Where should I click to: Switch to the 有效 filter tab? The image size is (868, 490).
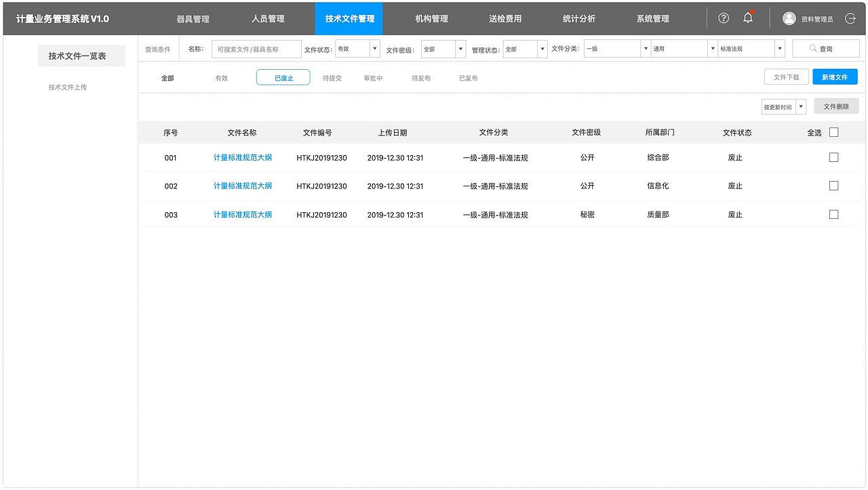222,78
